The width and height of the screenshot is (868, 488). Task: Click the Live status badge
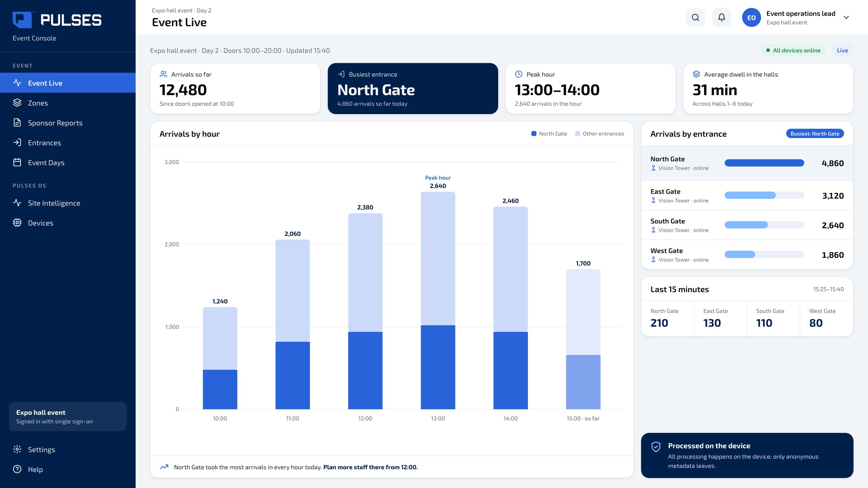point(842,50)
